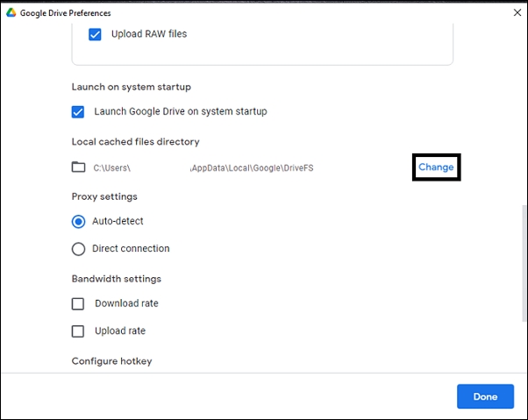Click the Proxy settings heading
The width and height of the screenshot is (528, 420).
(104, 196)
